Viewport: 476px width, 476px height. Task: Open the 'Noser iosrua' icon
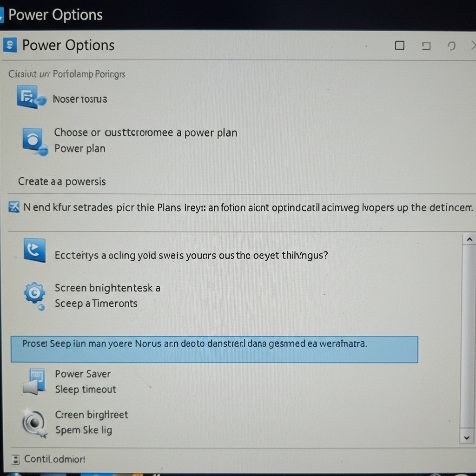pyautogui.click(x=31, y=97)
